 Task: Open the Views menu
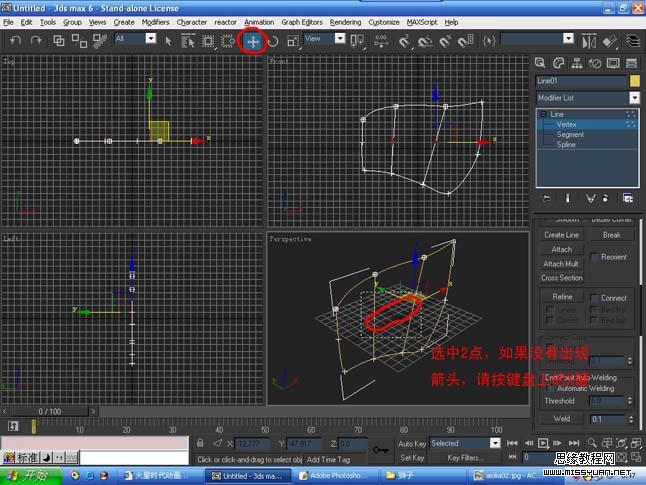tap(97, 22)
